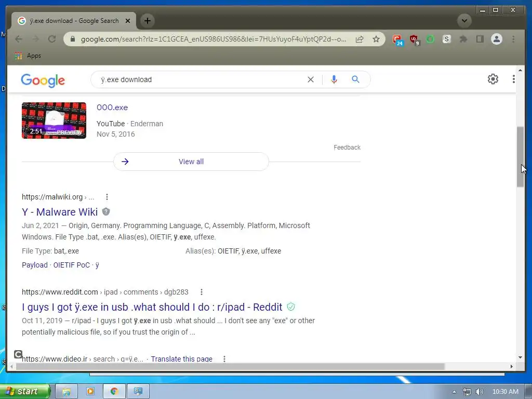Click the address bar URL
This screenshot has width=532, height=399.
pyautogui.click(x=214, y=39)
